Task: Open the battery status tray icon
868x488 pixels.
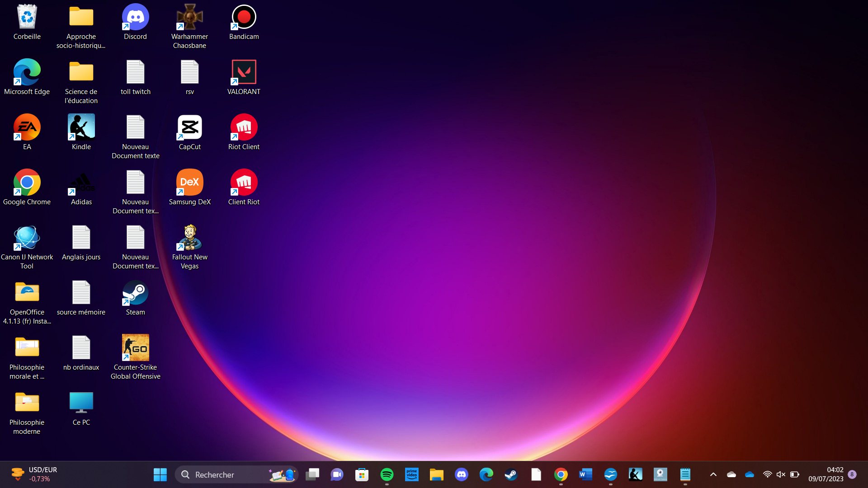Action: coord(795,474)
